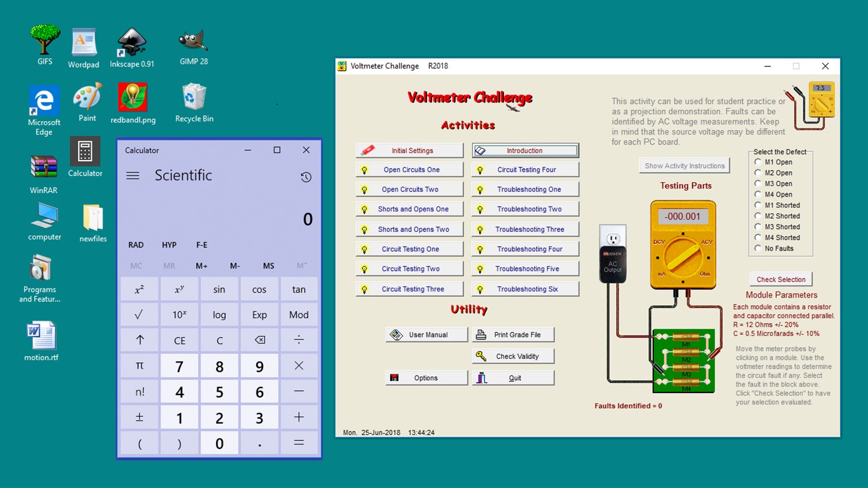868x488 pixels.
Task: Open the Calculator history panel
Action: coord(306,177)
